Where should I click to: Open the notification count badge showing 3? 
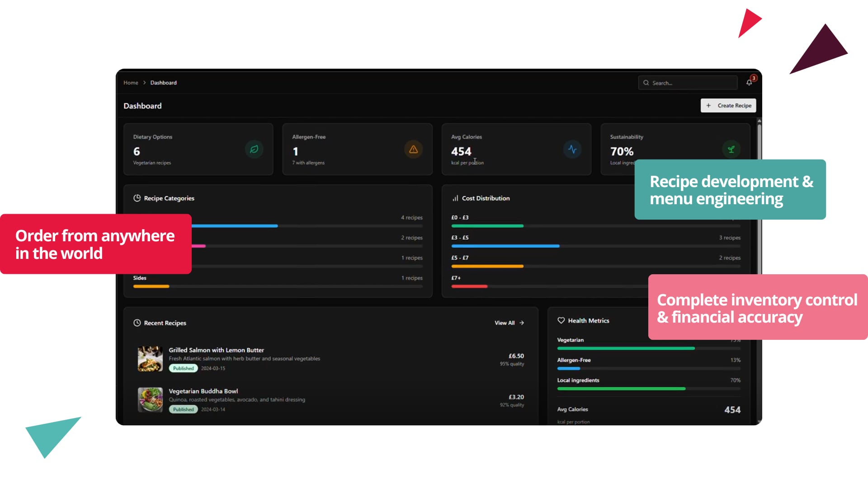753,78
